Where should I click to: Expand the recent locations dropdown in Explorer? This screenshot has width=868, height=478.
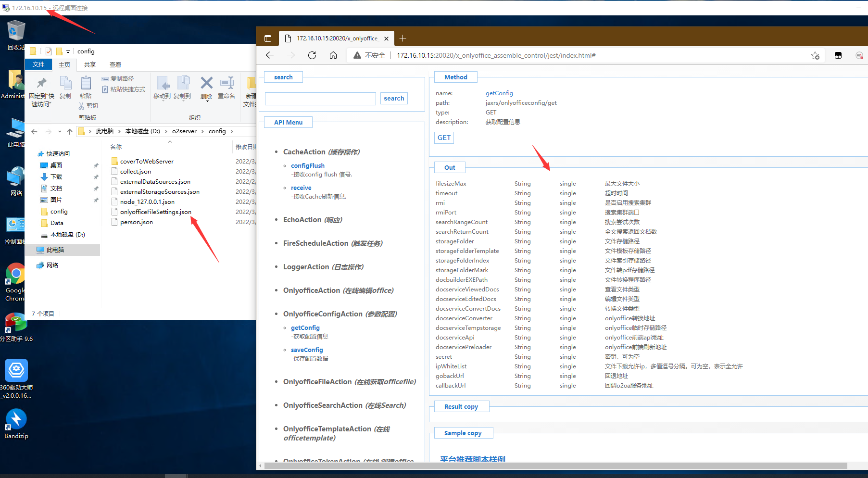(60, 131)
